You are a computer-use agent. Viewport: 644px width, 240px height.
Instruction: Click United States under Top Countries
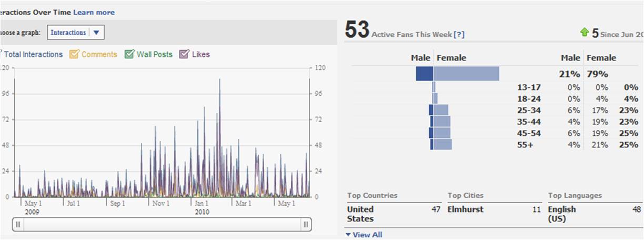[x=360, y=214]
